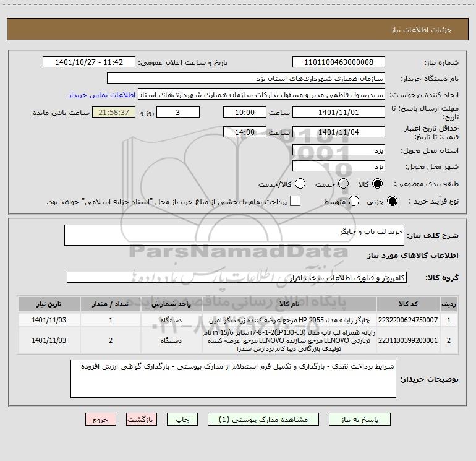Click the گروه کالا field

tap(237, 277)
